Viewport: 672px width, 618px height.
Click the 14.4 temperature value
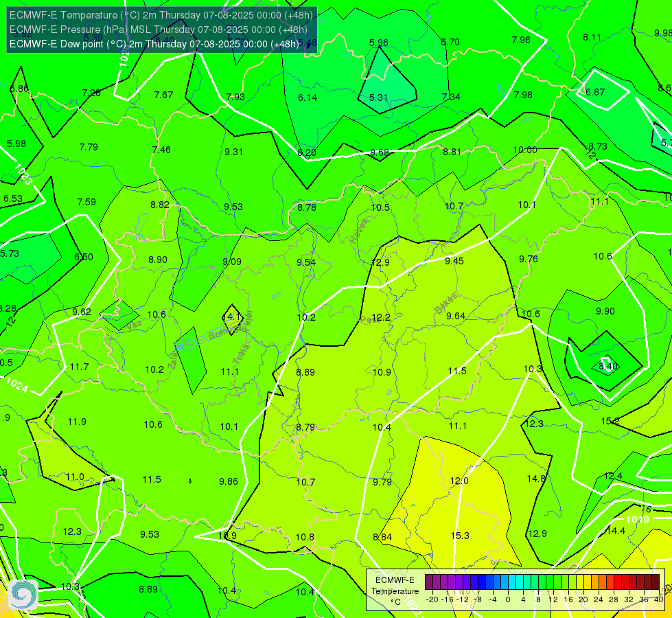tap(616, 531)
